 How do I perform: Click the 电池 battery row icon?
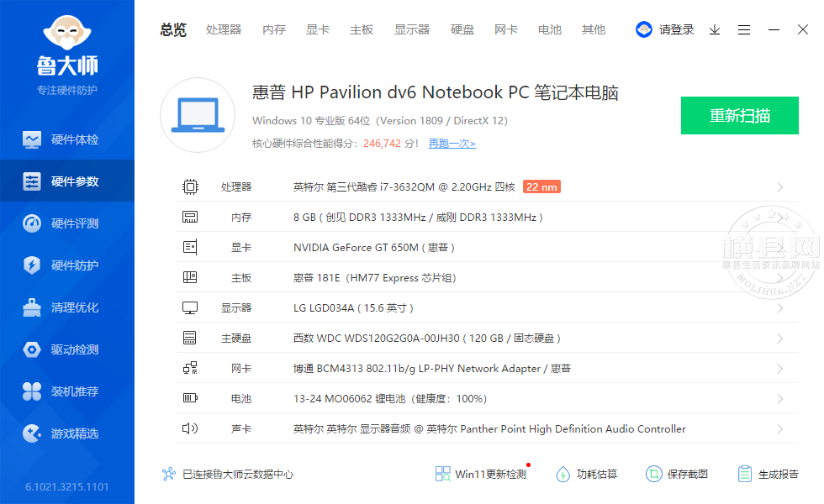point(190,398)
